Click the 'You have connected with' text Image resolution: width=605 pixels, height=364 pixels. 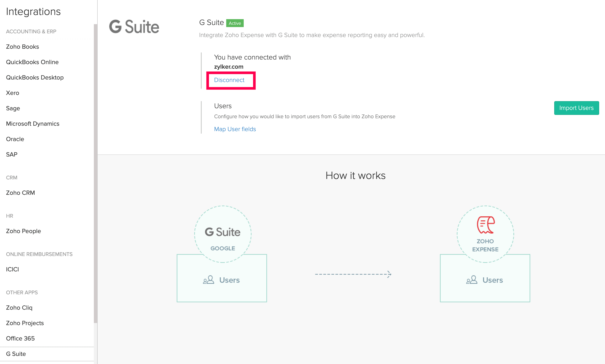click(252, 57)
